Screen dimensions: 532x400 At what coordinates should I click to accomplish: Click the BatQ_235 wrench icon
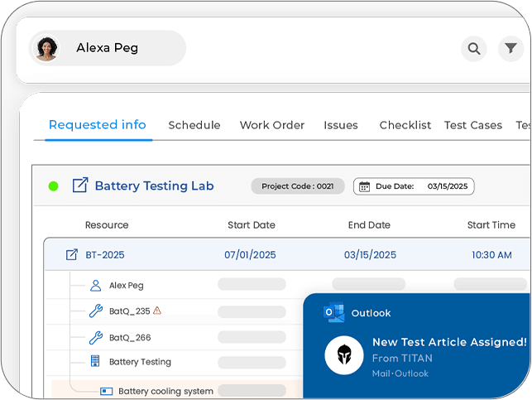[95, 311]
